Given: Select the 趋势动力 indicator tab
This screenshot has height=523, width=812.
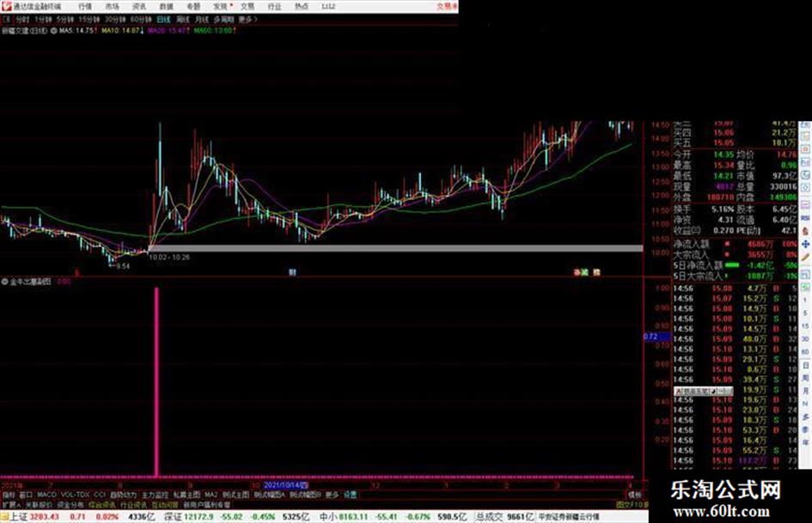Looking at the screenshot, I should (x=123, y=495).
